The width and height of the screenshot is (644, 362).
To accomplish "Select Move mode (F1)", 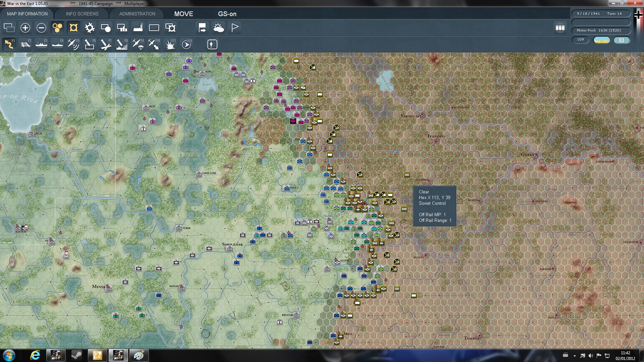I will (9, 44).
